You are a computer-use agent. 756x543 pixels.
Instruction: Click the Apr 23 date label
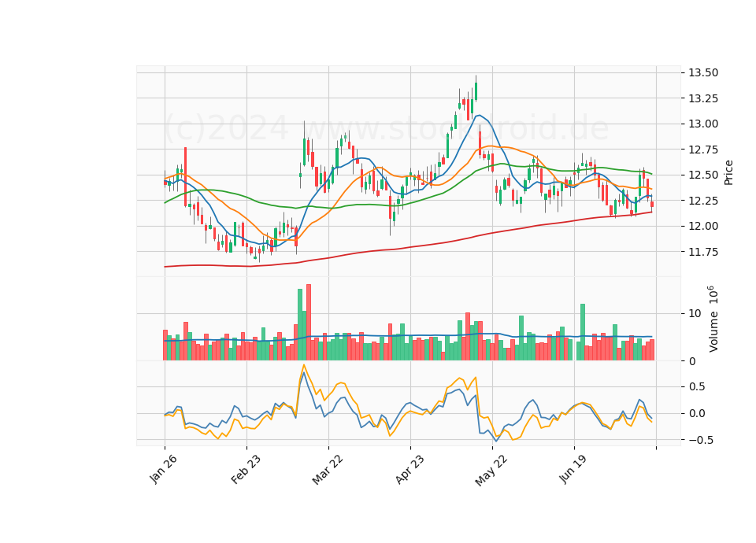[x=409, y=469]
